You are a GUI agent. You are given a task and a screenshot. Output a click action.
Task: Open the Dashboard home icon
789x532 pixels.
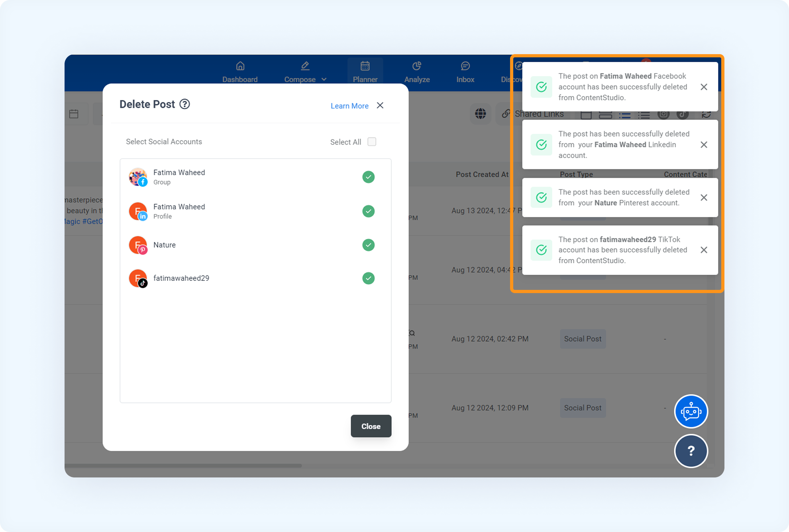[240, 66]
